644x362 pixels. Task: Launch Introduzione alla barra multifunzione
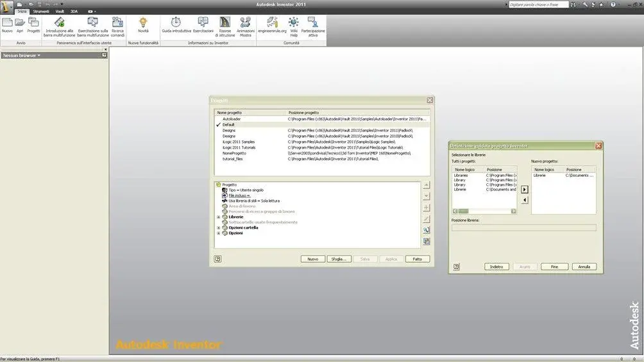pos(59,27)
